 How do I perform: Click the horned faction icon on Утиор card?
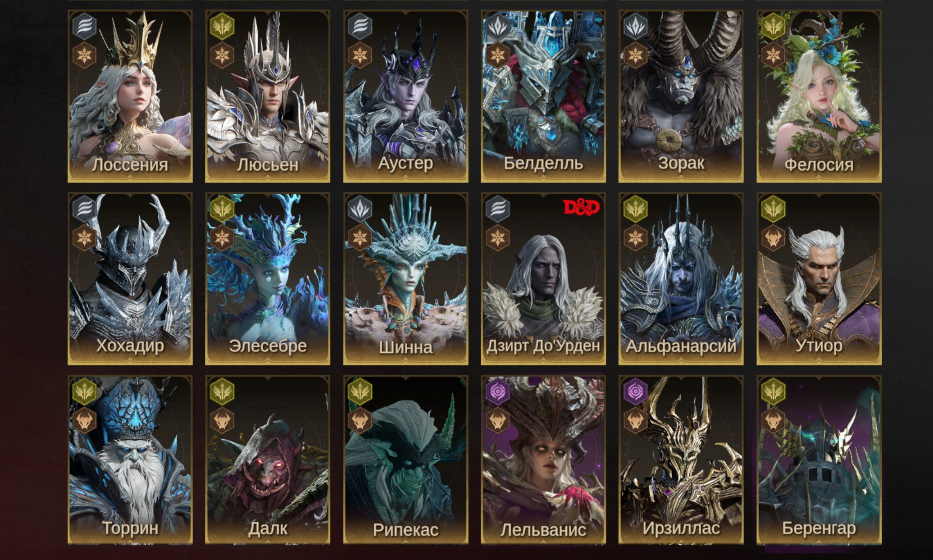pos(774,238)
